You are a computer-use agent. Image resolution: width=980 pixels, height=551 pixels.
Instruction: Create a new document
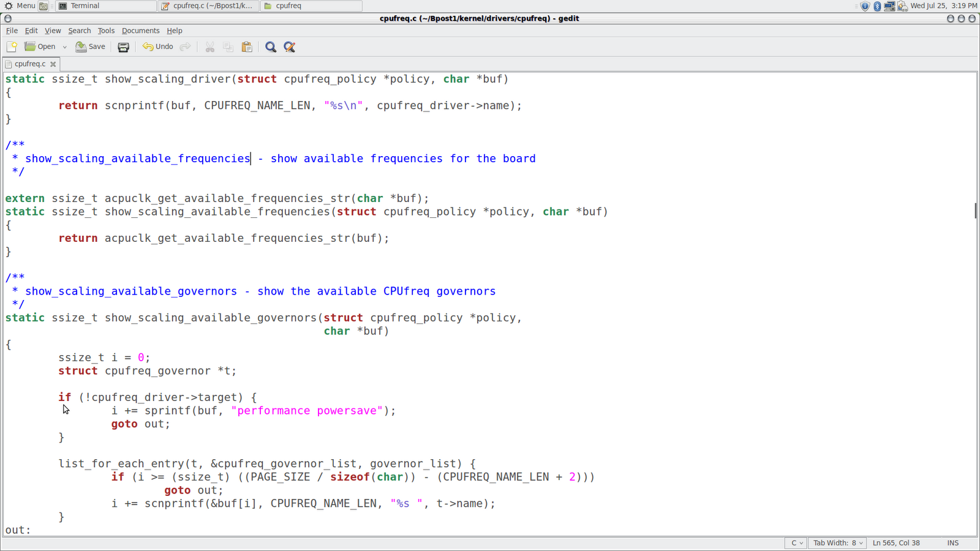pos(11,47)
